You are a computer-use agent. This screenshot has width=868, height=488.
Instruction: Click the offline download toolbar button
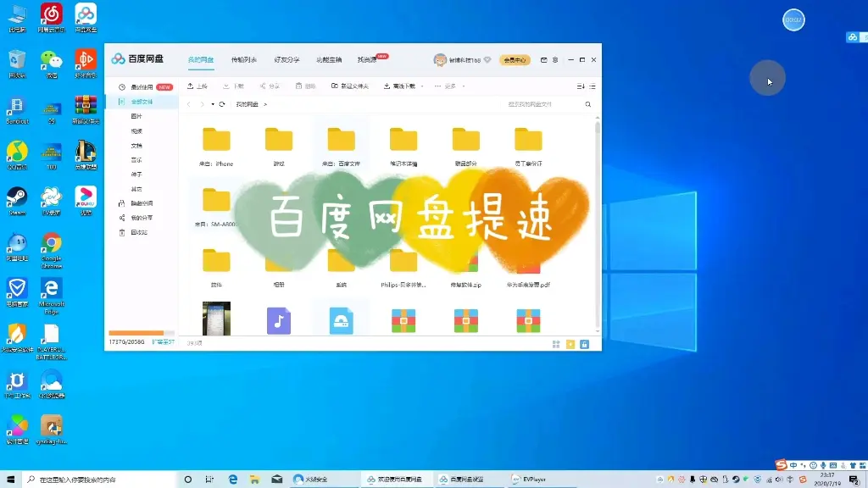pos(399,86)
